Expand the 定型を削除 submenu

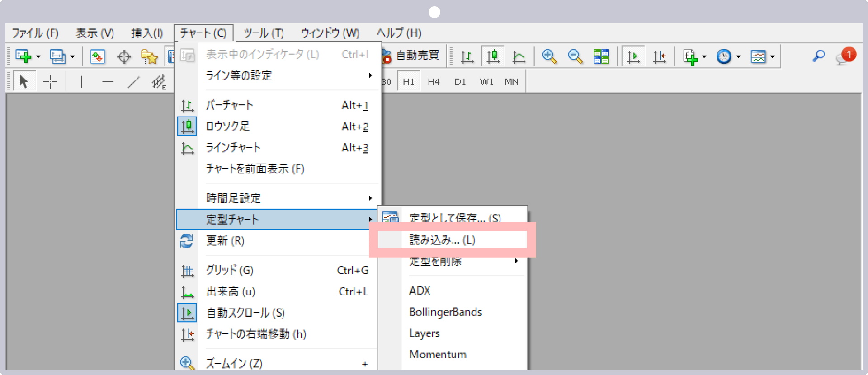(453, 261)
